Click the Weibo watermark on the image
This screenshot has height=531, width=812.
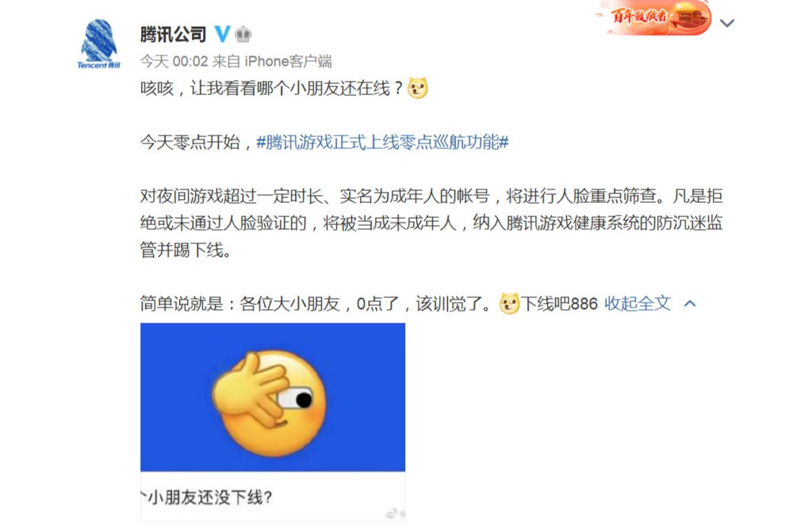(396, 514)
